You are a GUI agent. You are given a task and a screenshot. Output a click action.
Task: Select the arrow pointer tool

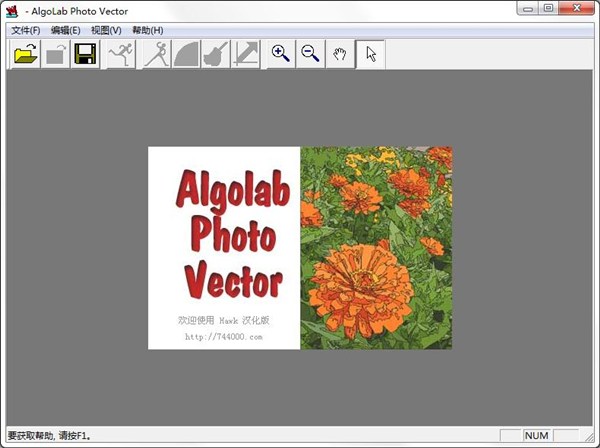point(370,54)
